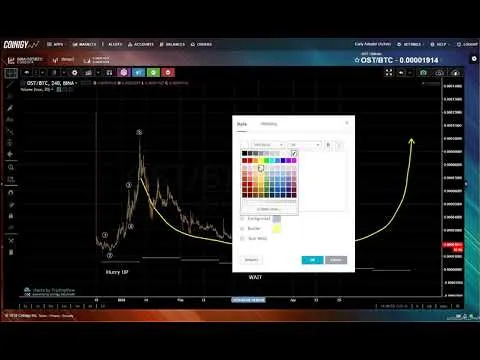Confirm with the OK button

312,260
